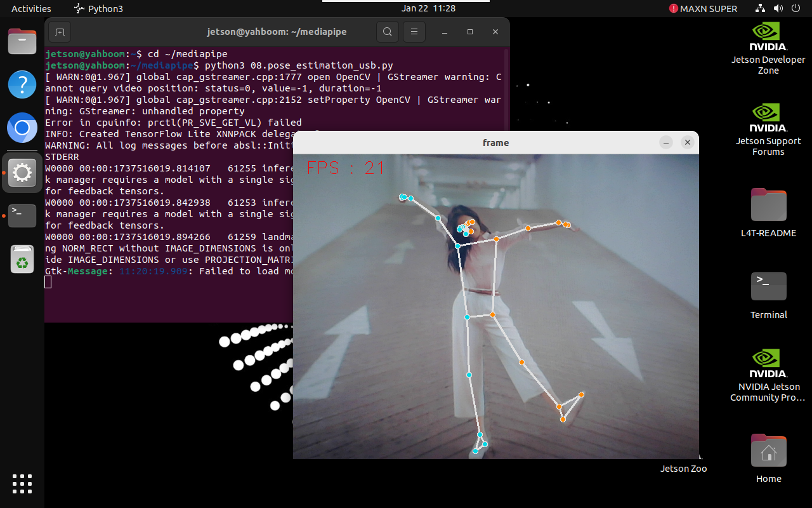Open the Trash icon in the dock
The height and width of the screenshot is (508, 812).
point(22,259)
